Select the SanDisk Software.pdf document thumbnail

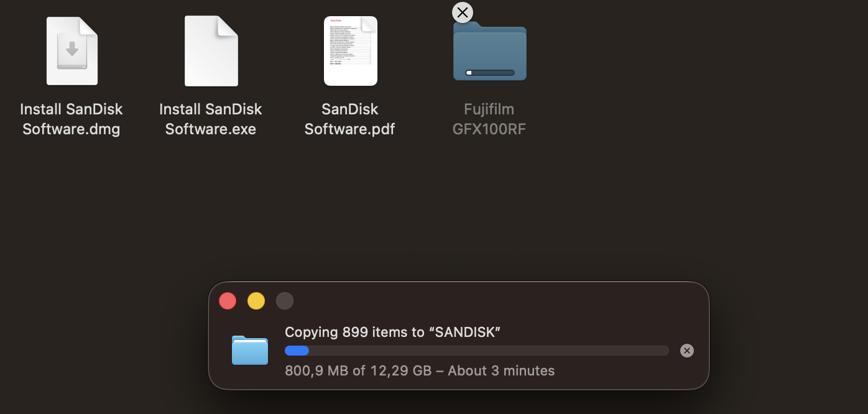[350, 51]
